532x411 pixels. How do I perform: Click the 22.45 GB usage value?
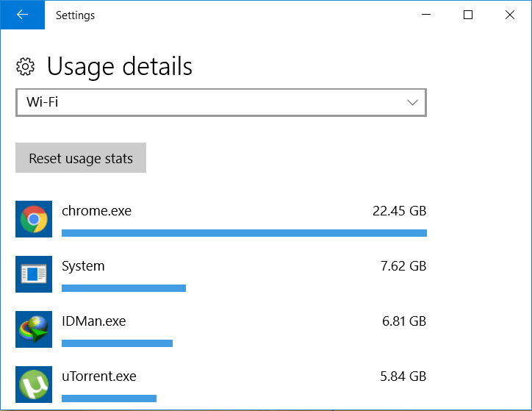(x=399, y=211)
